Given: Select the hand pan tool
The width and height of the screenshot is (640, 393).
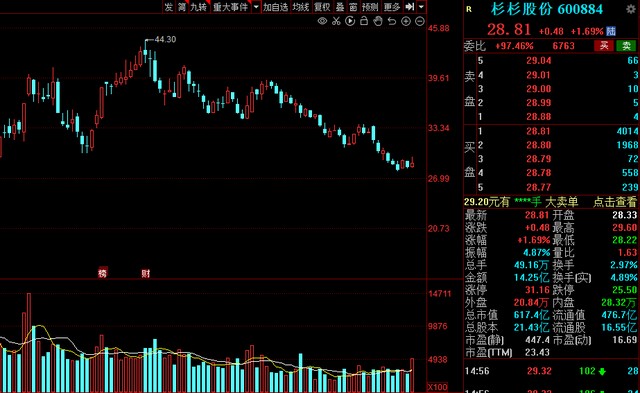Looking at the screenshot, I should 378,21.
